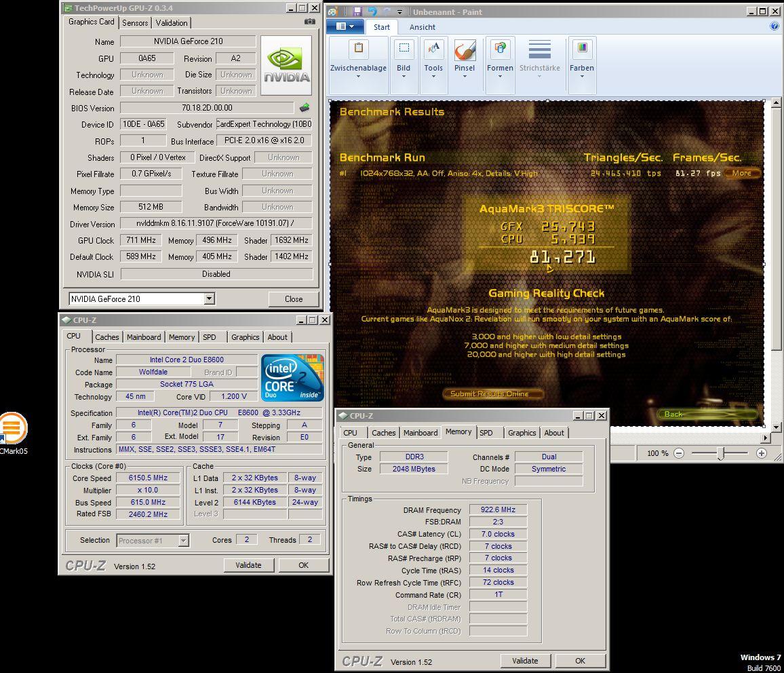Click the Close button in GPU-Z
Image resolution: width=784 pixels, height=673 pixels.
click(294, 299)
